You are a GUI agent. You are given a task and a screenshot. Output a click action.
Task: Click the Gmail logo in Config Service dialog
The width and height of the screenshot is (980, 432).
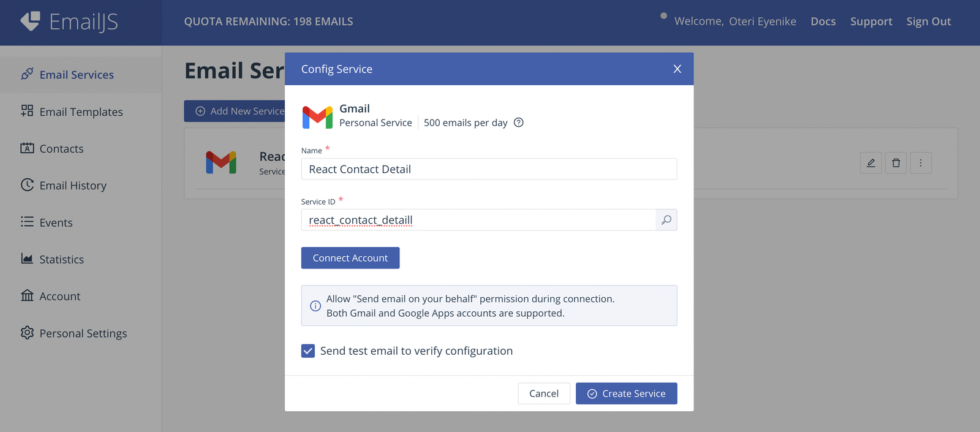tap(317, 116)
